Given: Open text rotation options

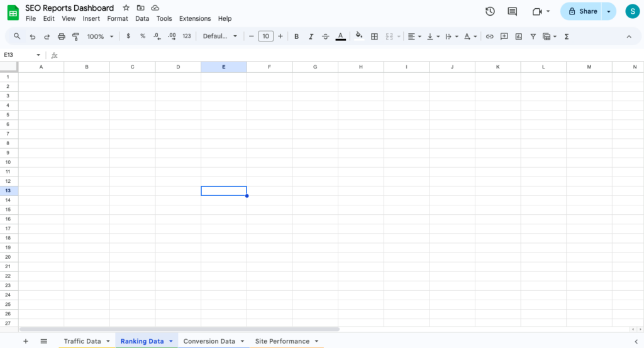Looking at the screenshot, I should (470, 36).
